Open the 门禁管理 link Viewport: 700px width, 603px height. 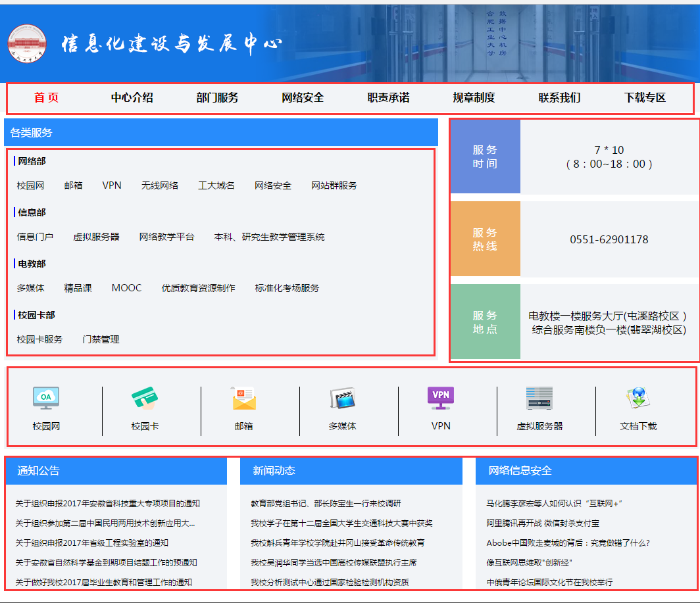point(101,339)
